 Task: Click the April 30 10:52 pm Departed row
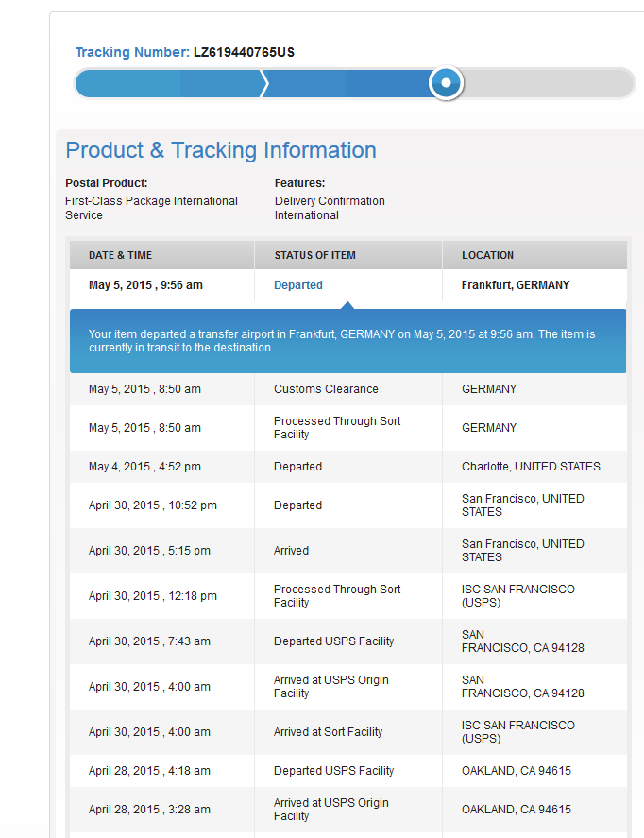click(x=347, y=505)
